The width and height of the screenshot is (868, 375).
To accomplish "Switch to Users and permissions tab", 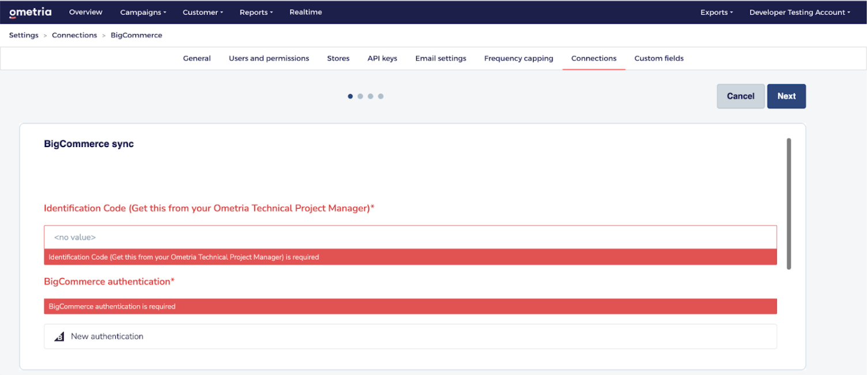I will click(x=269, y=58).
